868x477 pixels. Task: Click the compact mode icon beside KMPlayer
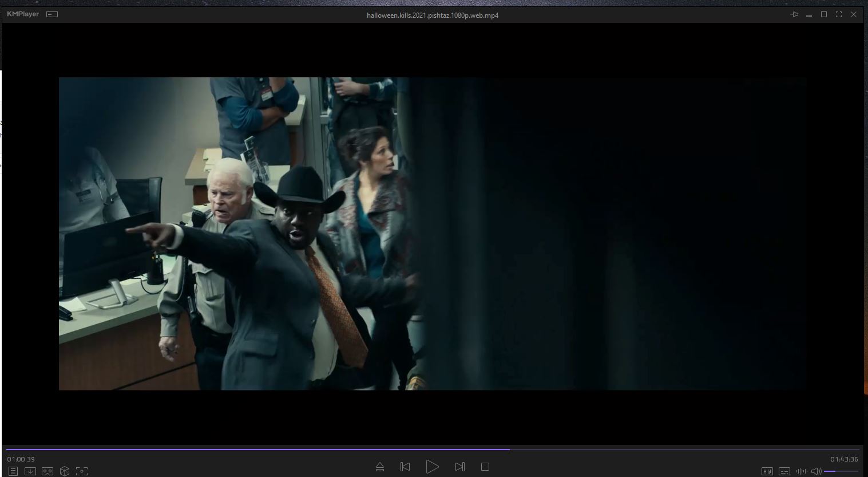point(52,14)
